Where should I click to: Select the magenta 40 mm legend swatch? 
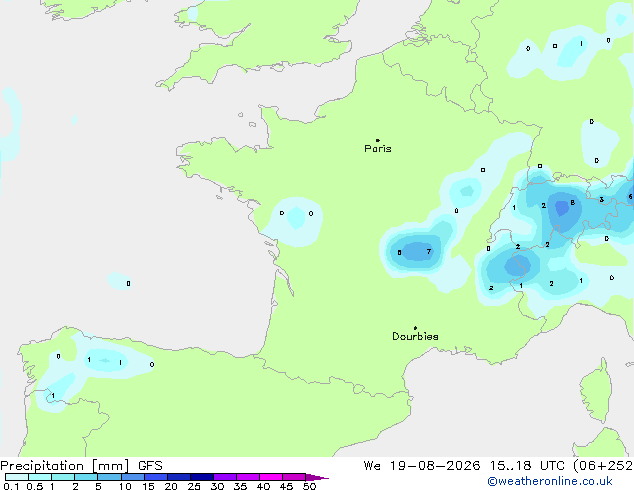click(271, 477)
